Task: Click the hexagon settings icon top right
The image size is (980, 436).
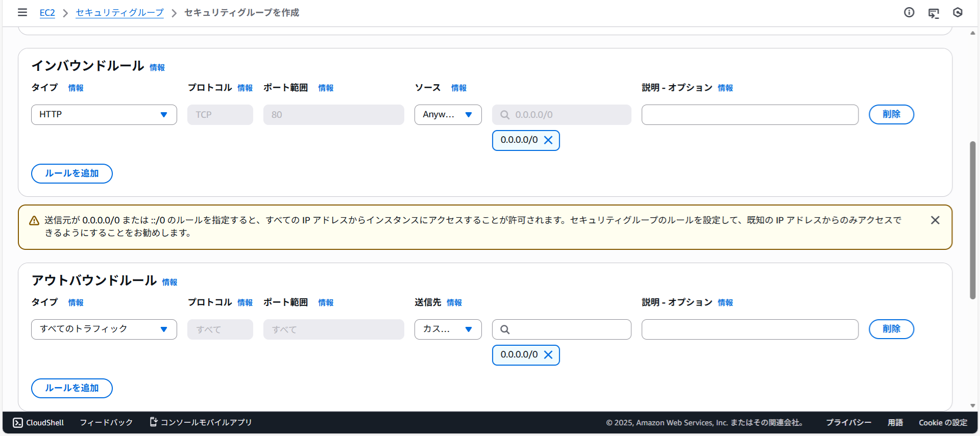Action: pos(958,12)
